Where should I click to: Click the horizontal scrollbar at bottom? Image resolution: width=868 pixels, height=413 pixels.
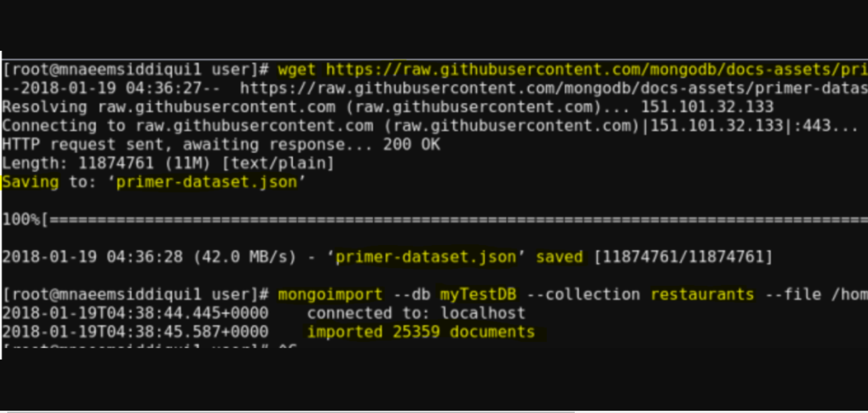pyautogui.click(x=290, y=412)
